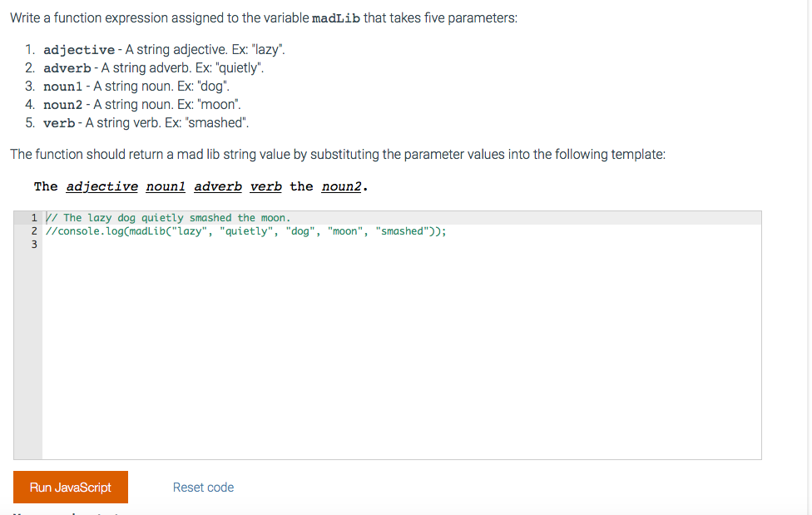
Task: Click line number 2 in the editor gutter
Action: click(x=33, y=230)
